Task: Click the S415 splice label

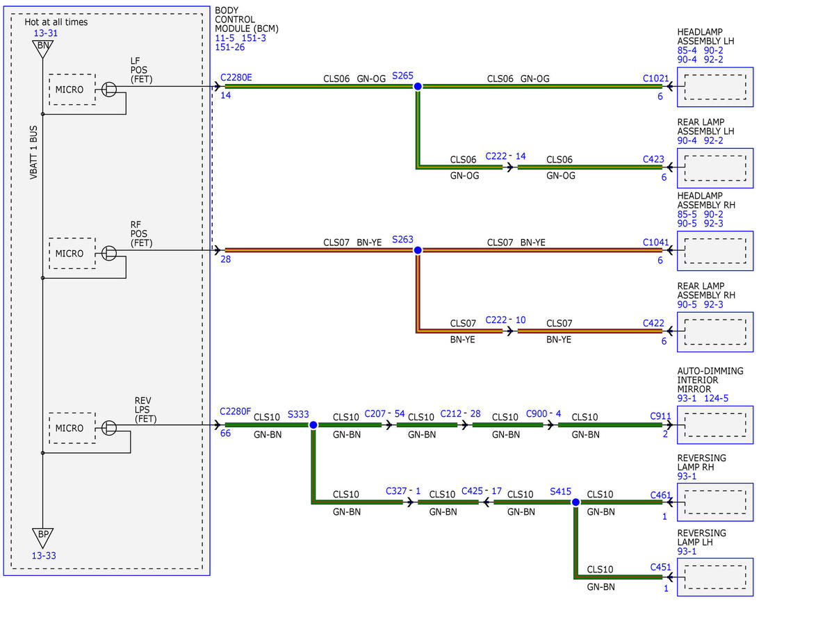Action: 561,492
